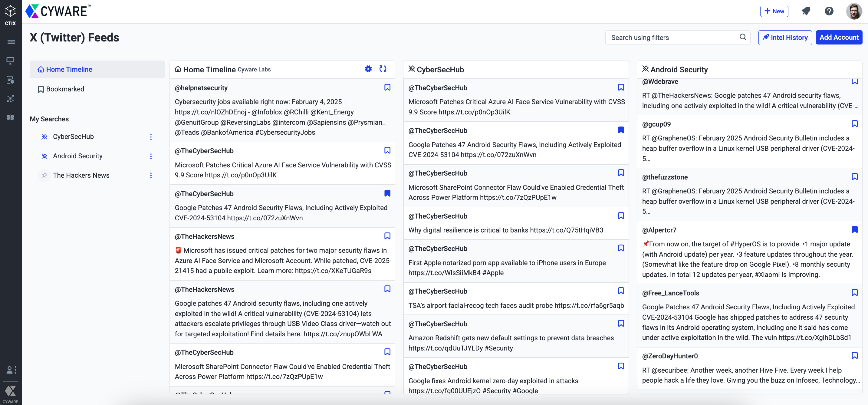868x405 pixels.
Task: Pin The Hackers News saved search
Action: point(44,175)
